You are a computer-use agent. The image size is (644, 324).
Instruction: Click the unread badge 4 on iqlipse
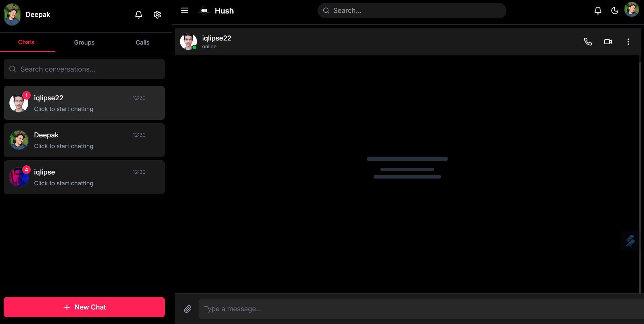[x=27, y=169]
